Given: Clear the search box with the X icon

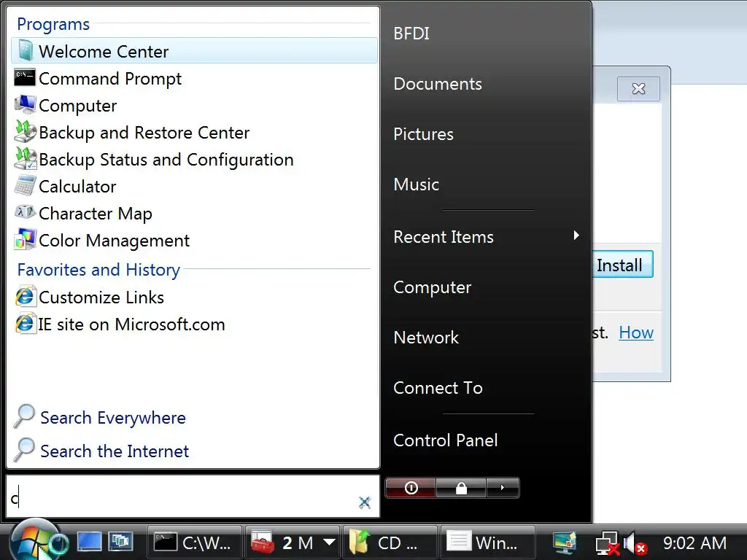Looking at the screenshot, I should (x=365, y=502).
